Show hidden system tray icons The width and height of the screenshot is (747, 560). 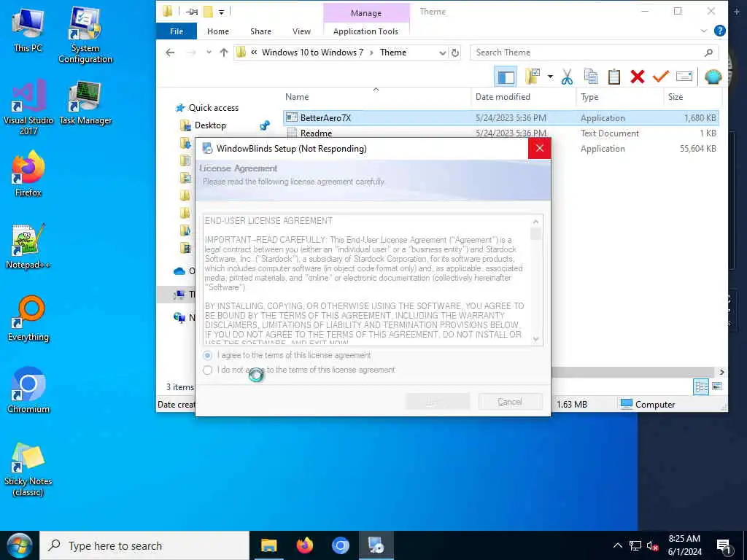[617, 545]
